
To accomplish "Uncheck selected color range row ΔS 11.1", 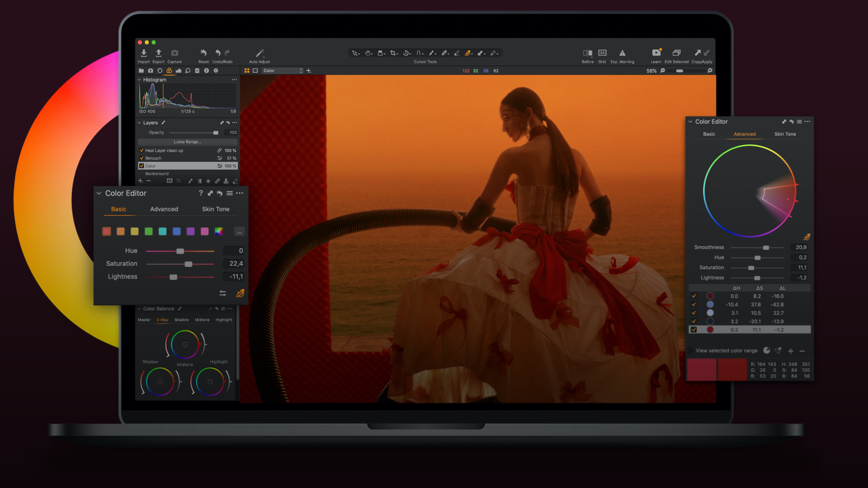I will (x=693, y=330).
